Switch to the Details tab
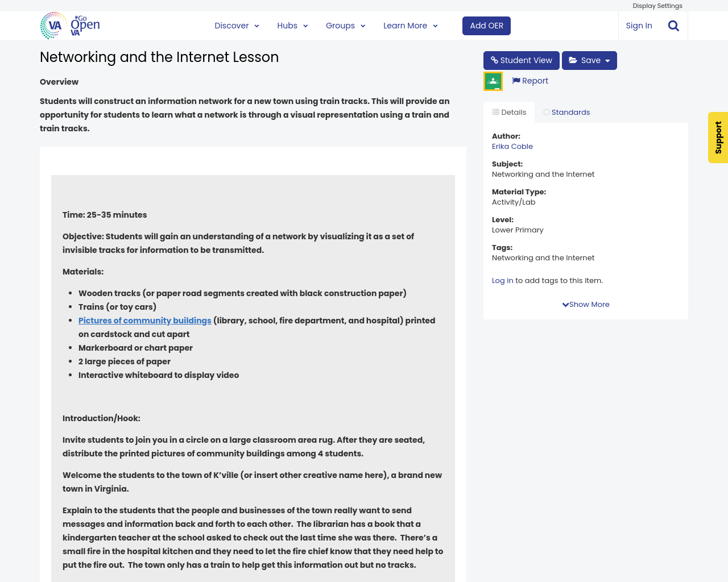This screenshot has height=582, width=728. [x=508, y=111]
